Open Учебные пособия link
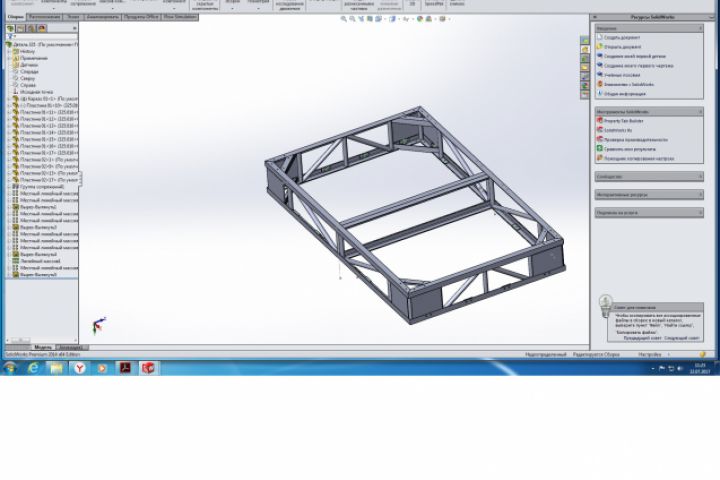The image size is (720, 480). point(622,75)
